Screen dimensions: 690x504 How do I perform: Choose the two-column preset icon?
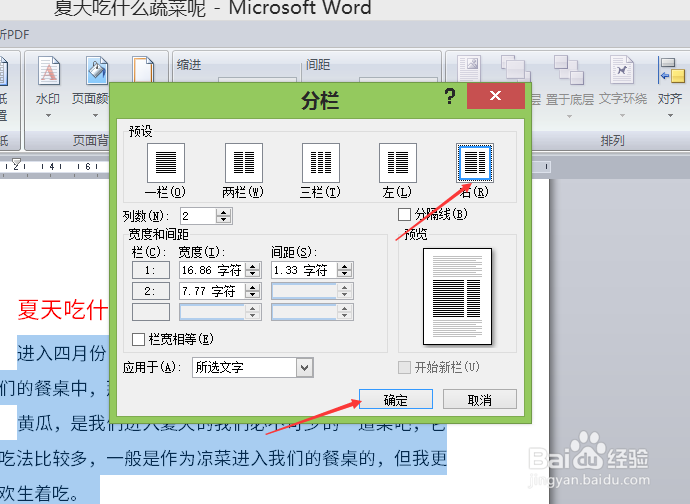244,162
